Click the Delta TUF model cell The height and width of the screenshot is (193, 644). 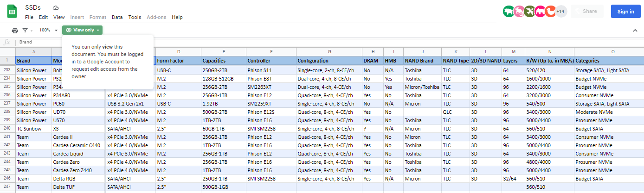[78, 187]
